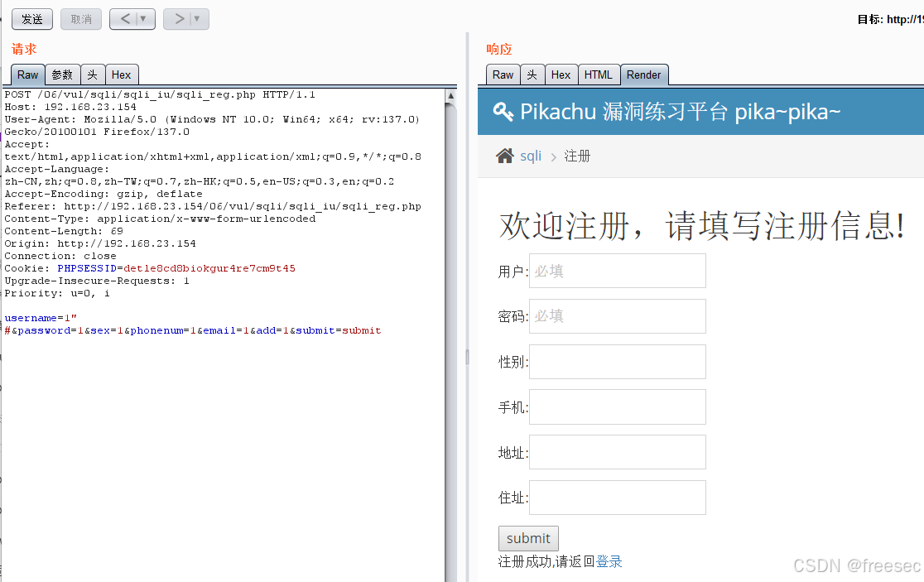Image resolution: width=924 pixels, height=582 pixels.
Task: Click the PHPSESSID cookie name
Action: click(87, 268)
